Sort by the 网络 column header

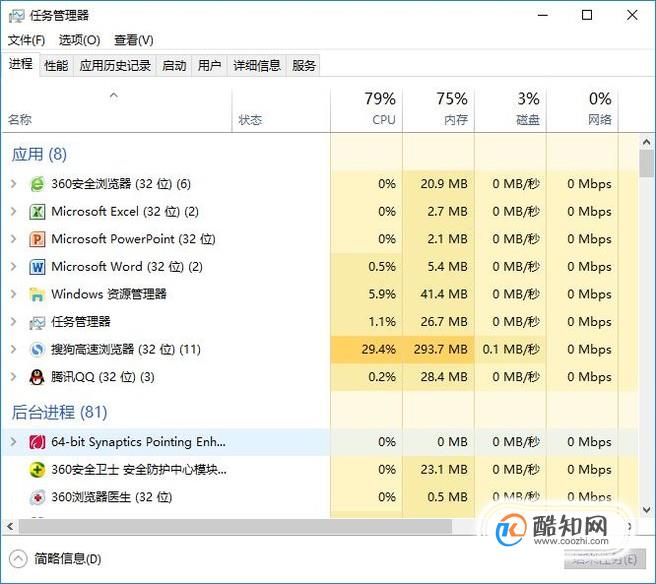582,110
